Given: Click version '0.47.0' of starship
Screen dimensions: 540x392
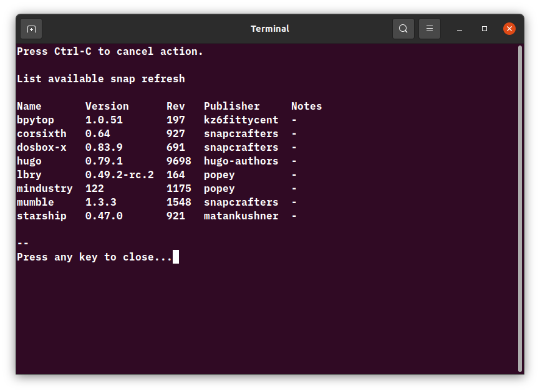Looking at the screenshot, I should point(104,216).
